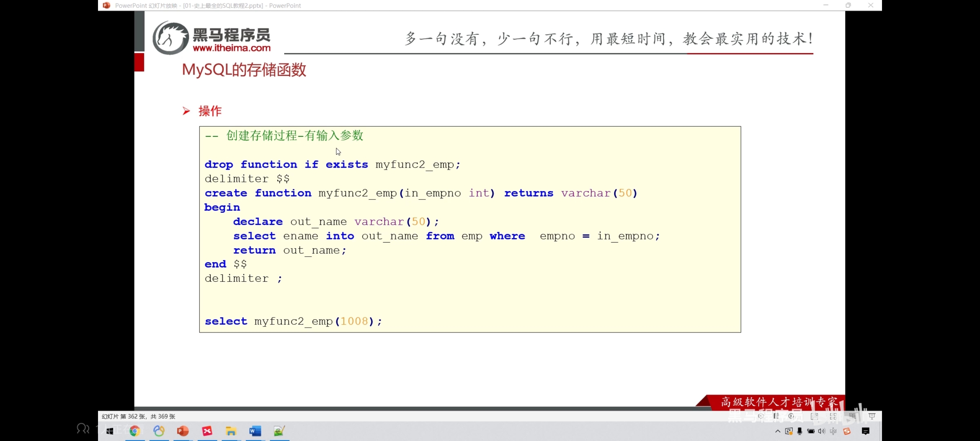
Task: Switch to Normal view icon
Action: click(814, 416)
